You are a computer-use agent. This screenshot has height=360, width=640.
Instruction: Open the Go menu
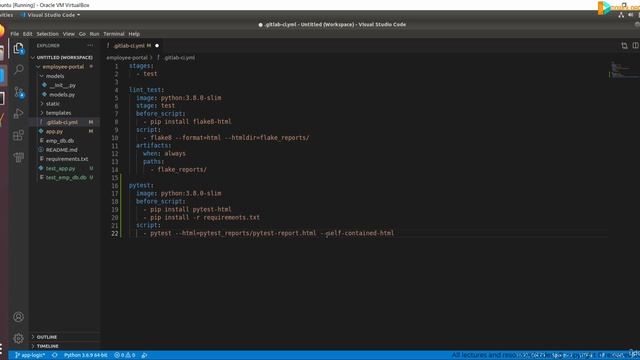pyautogui.click(x=82, y=34)
